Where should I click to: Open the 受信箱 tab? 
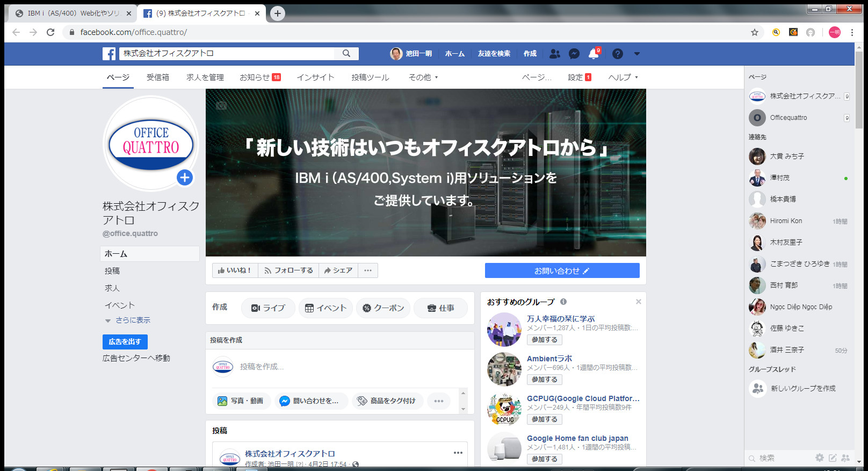click(x=157, y=77)
